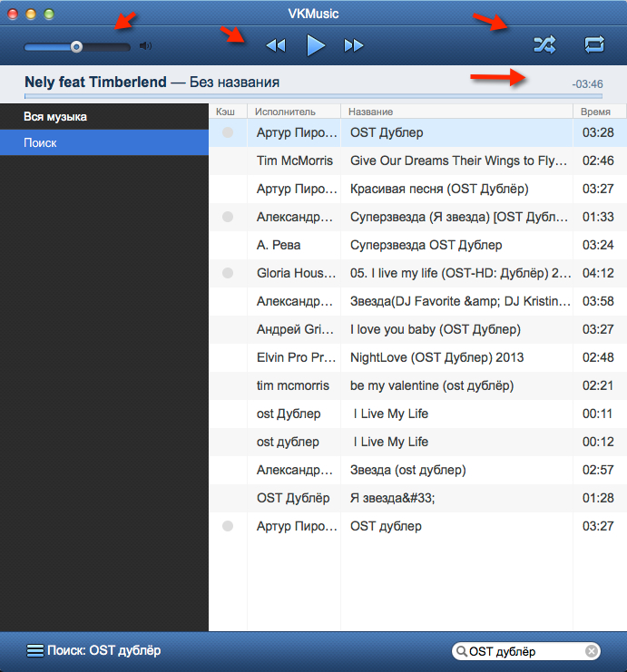This screenshot has height=672, width=627.
Task: Sort by the Время column header
Action: point(590,112)
